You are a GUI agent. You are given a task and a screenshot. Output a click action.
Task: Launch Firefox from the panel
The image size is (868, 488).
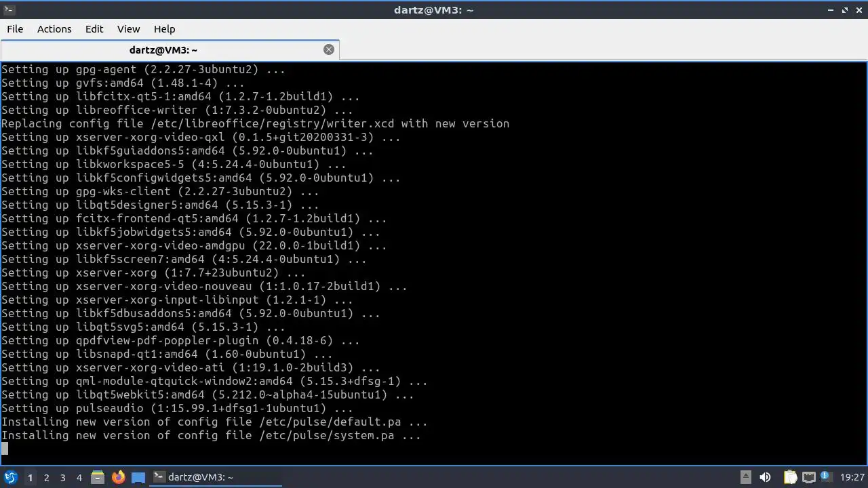tap(118, 477)
